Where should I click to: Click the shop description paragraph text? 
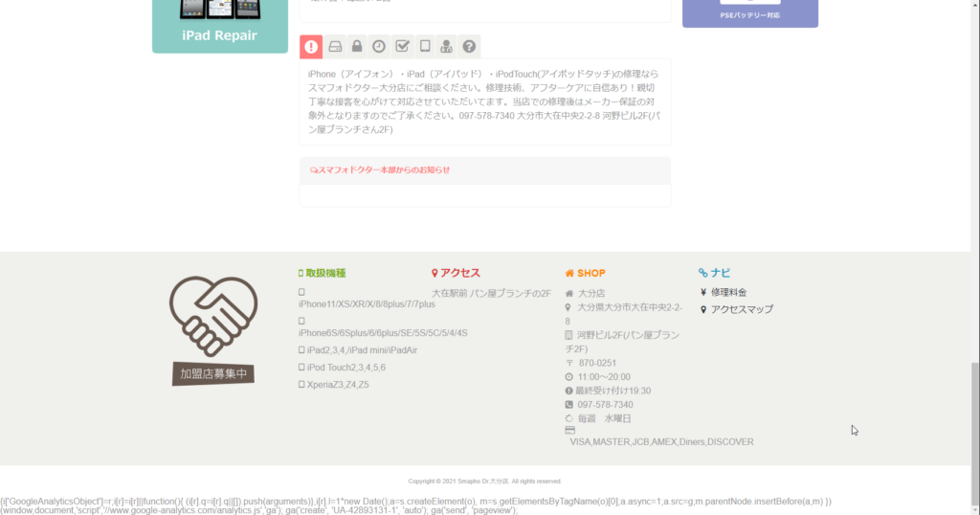[484, 101]
